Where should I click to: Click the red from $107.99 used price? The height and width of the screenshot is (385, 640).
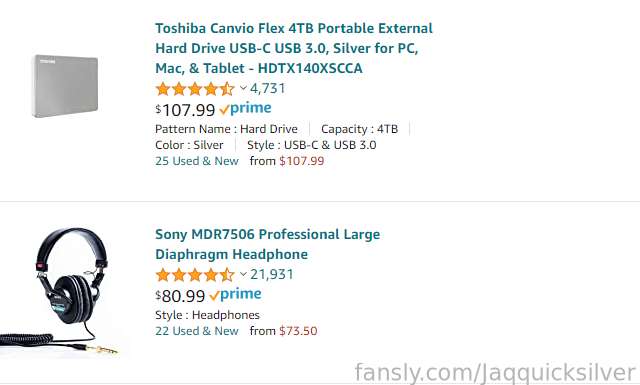[x=302, y=161]
